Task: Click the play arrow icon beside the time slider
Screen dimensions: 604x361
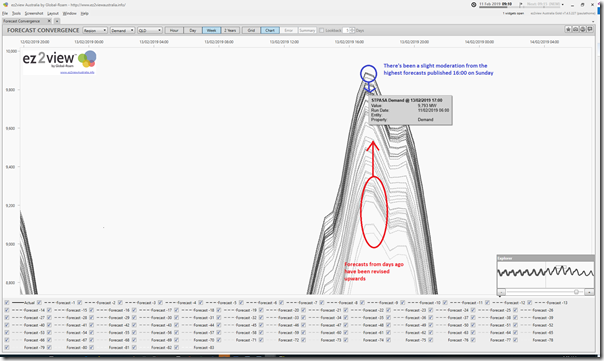Action: pos(521,4)
